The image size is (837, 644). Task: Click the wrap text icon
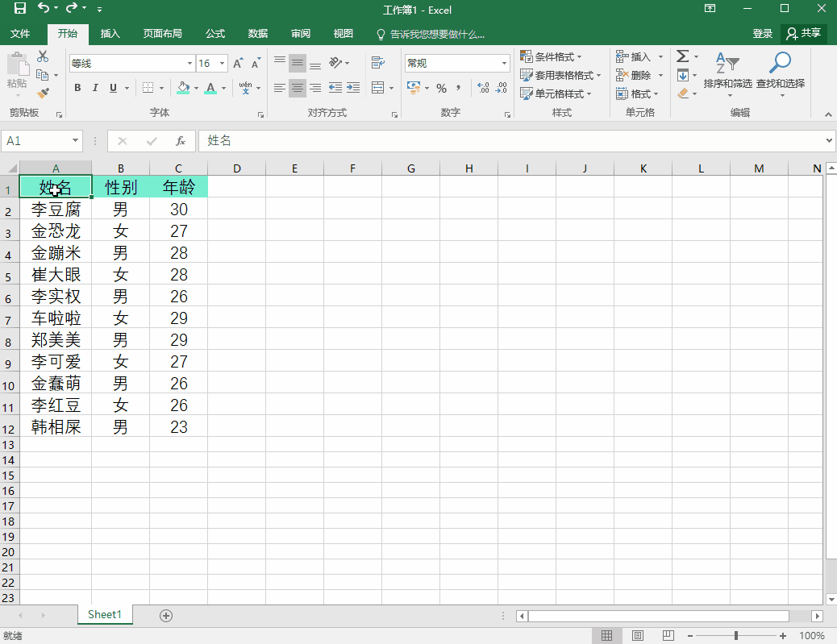pos(377,63)
